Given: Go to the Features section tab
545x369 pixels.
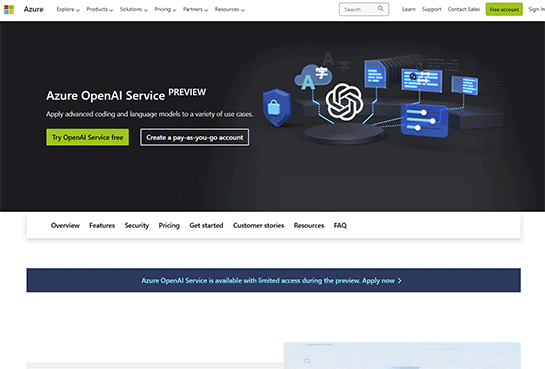Looking at the screenshot, I should [102, 226].
